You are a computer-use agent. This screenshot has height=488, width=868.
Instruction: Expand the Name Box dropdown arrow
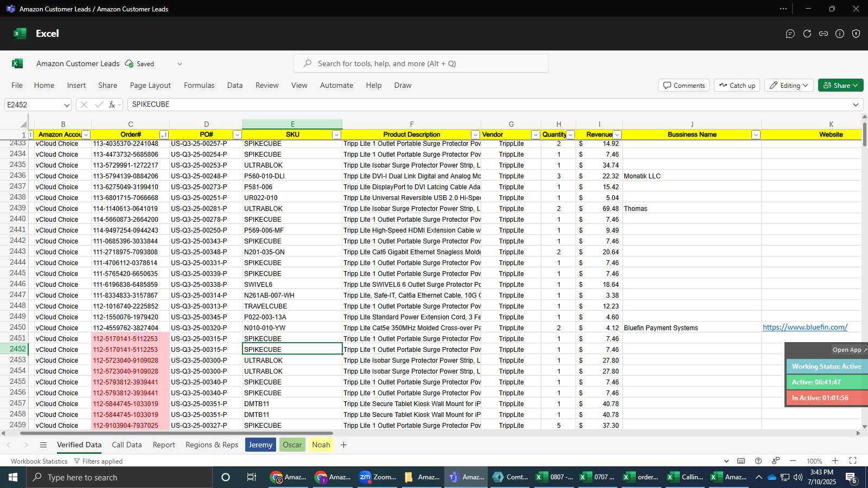(x=67, y=105)
